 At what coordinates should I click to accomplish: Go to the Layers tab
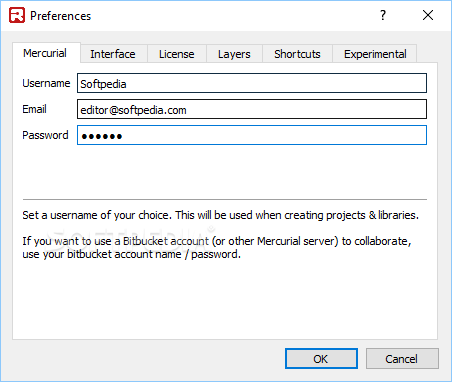pos(234,54)
